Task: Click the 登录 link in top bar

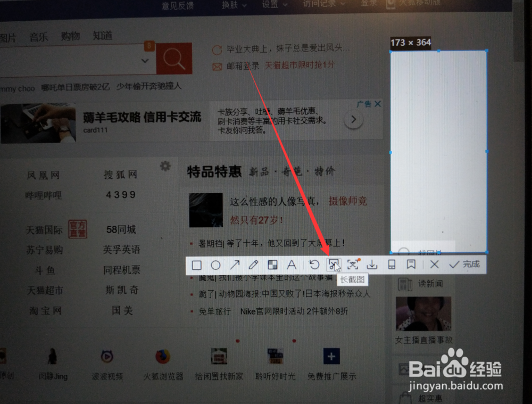Action: point(369,3)
